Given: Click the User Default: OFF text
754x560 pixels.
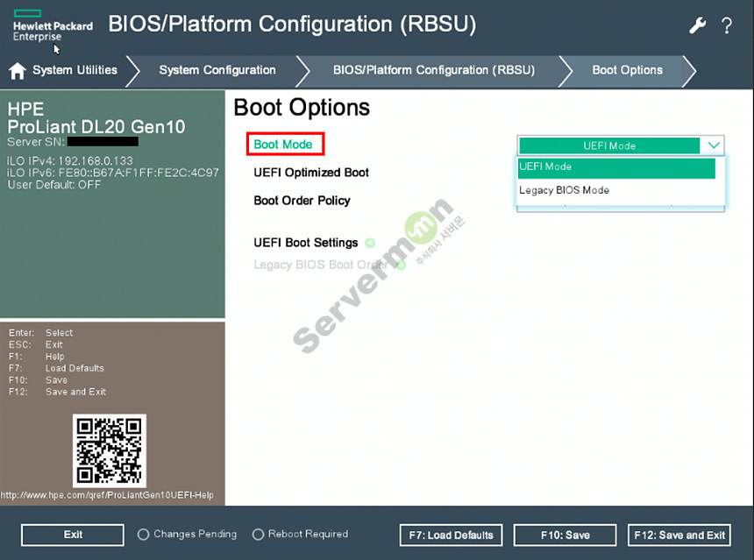Looking at the screenshot, I should [x=54, y=185].
